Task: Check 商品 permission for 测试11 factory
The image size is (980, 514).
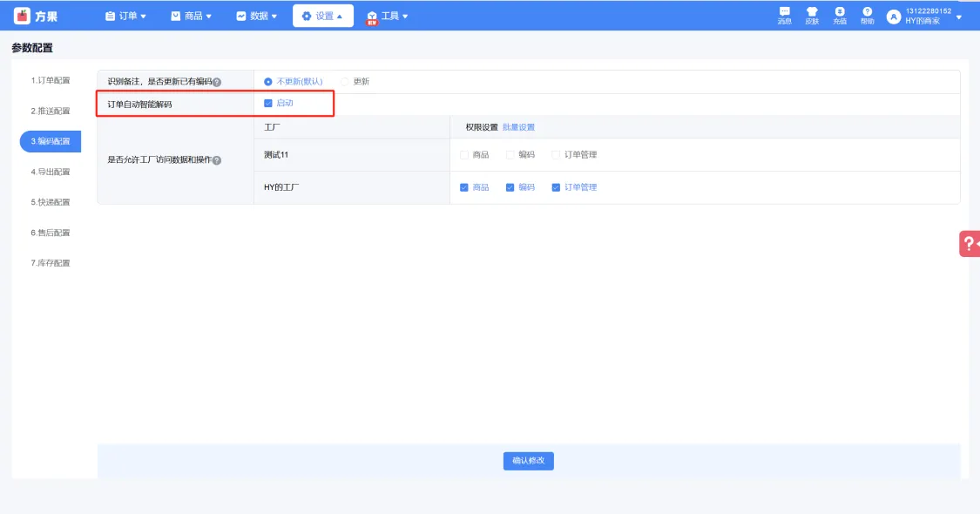Action: [464, 155]
